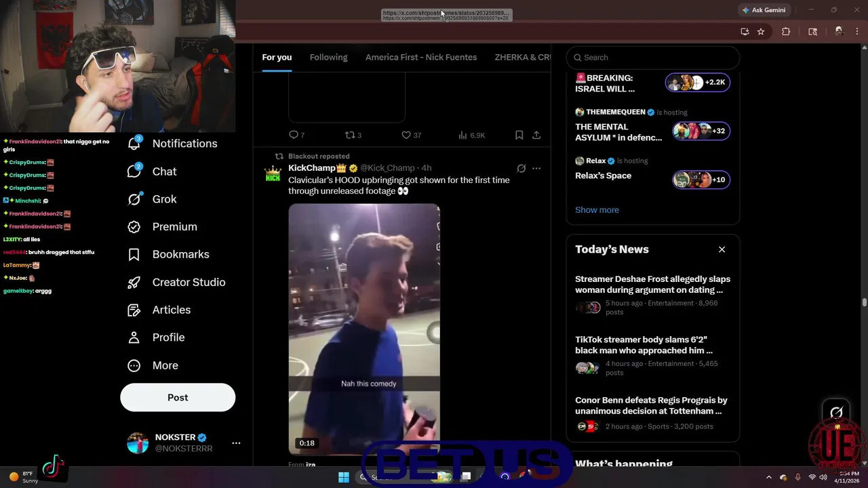This screenshot has height=488, width=868.
Task: Open Profile from the sidebar
Action: (156, 338)
